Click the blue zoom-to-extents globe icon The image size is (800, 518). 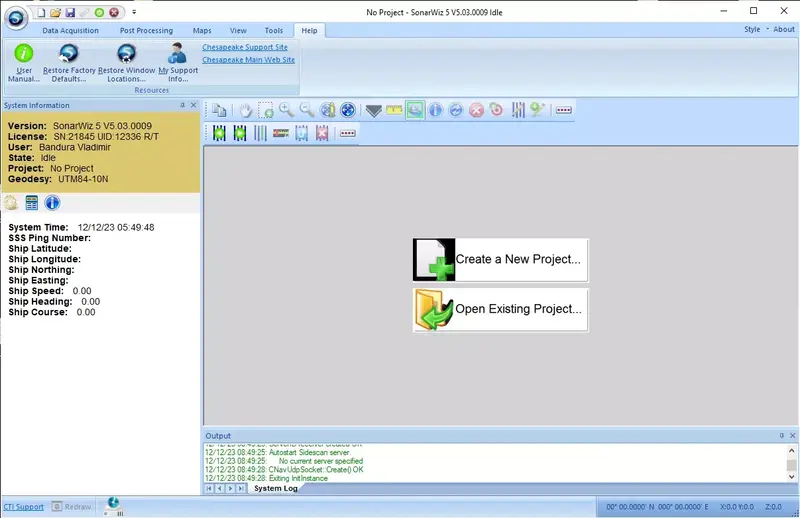click(x=348, y=110)
